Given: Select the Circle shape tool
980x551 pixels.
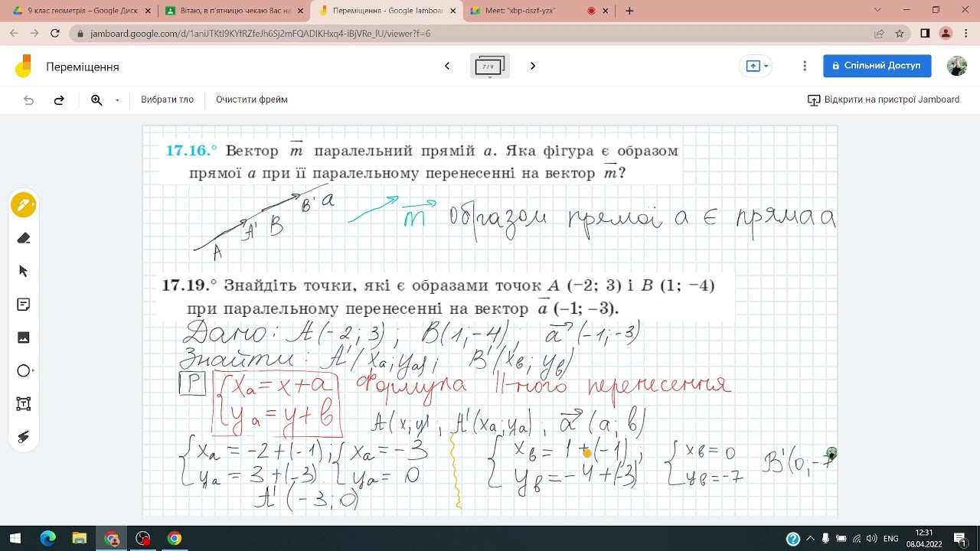Looking at the screenshot, I should pyautogui.click(x=24, y=371).
